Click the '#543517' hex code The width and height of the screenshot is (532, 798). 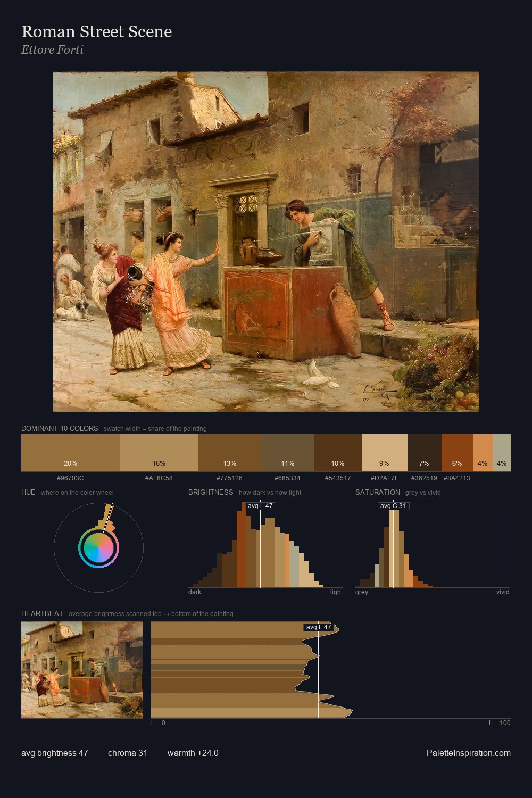[338, 478]
